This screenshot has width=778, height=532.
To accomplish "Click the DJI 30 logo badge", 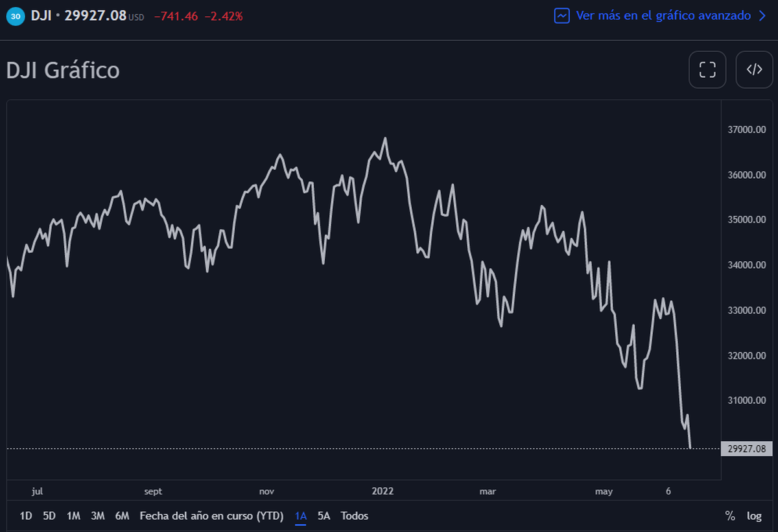I will coord(16,16).
